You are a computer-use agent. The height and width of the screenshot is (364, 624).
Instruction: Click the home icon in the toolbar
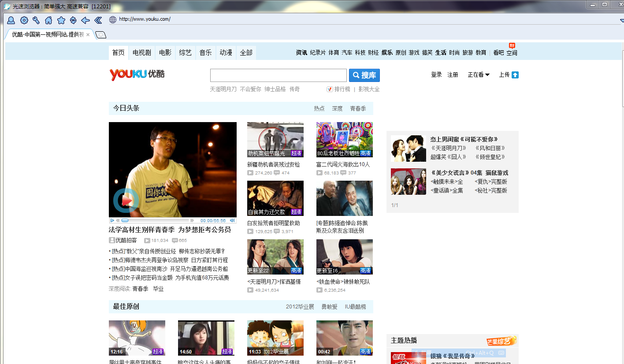(48, 20)
